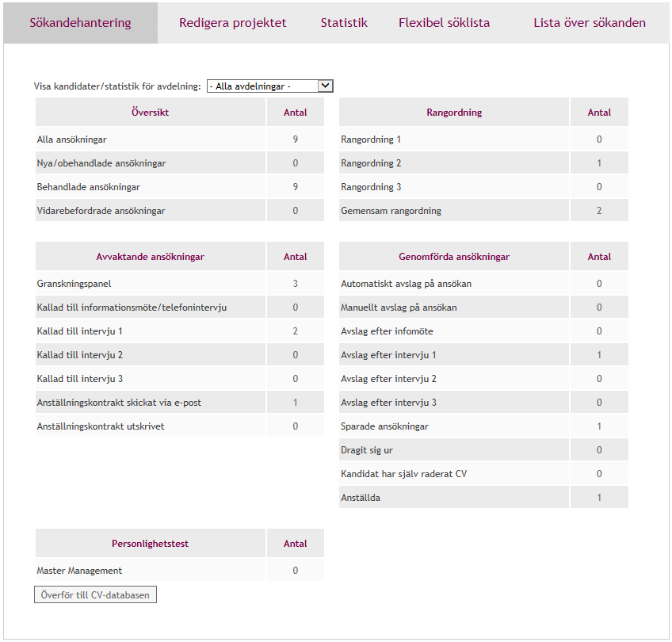Viewport: 672px width, 642px height.
Task: Click the Gemensam rangordning label
Action: (x=391, y=211)
